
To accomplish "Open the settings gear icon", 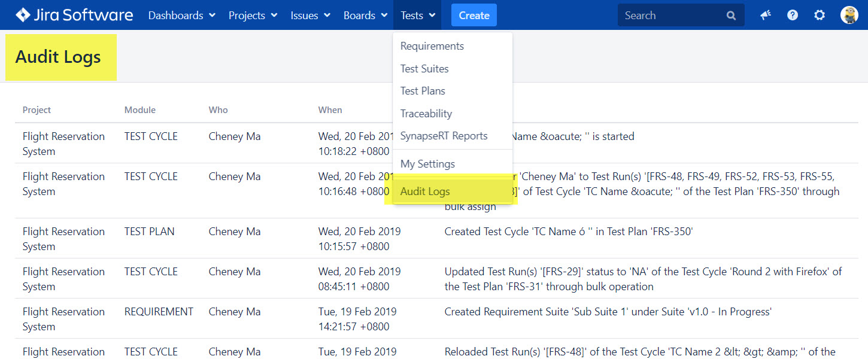I will point(820,16).
